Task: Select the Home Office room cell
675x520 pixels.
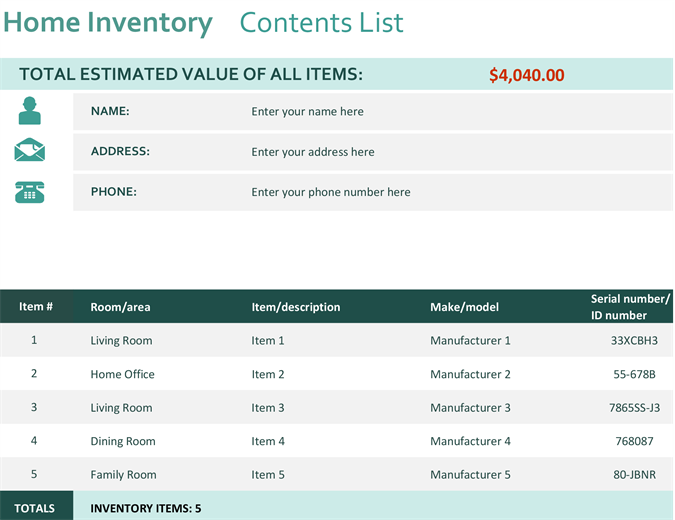Action: (x=122, y=374)
